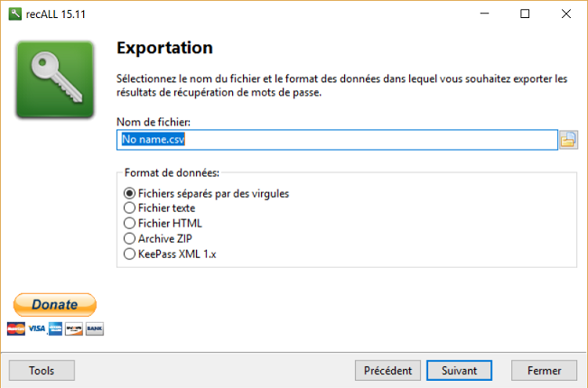
Task: Click the MasterCard payment icon
Action: (14, 328)
